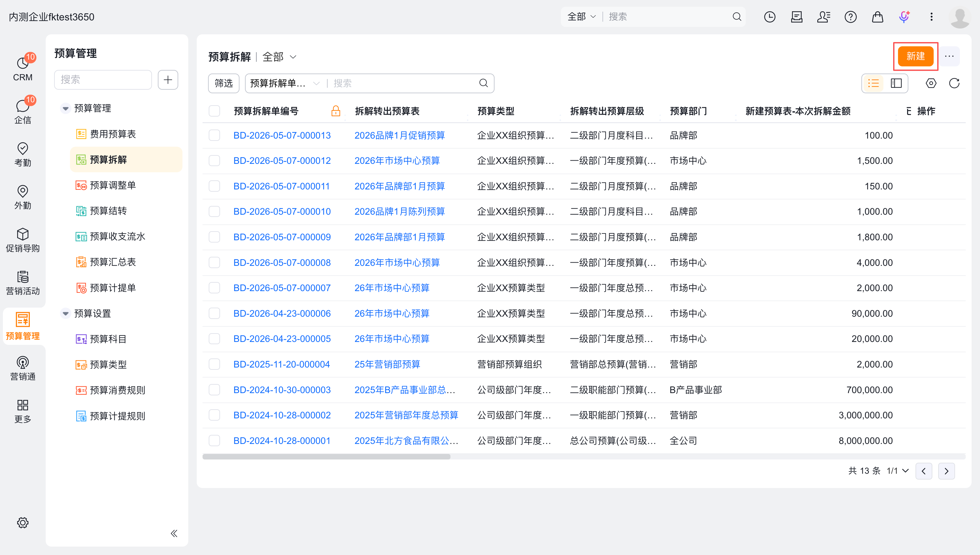The height and width of the screenshot is (555, 980).
Task: Open the 预算科目 menu item
Action: point(126,339)
